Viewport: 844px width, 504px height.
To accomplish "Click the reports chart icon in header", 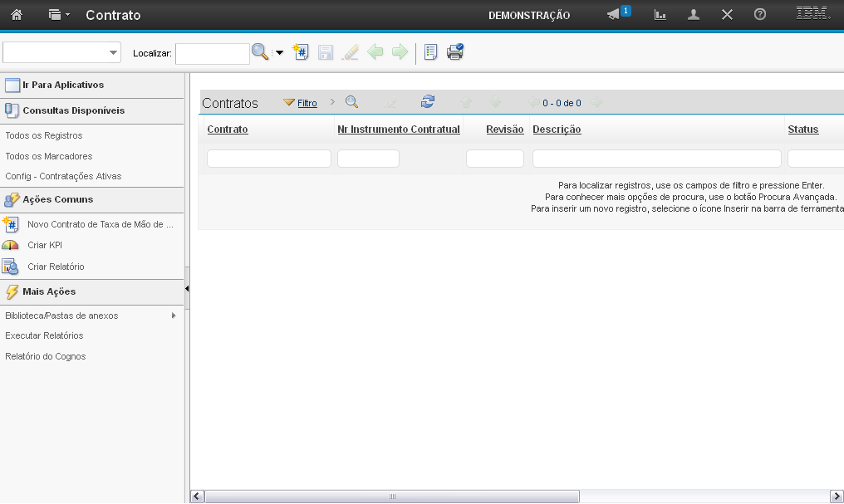I will 660,15.
